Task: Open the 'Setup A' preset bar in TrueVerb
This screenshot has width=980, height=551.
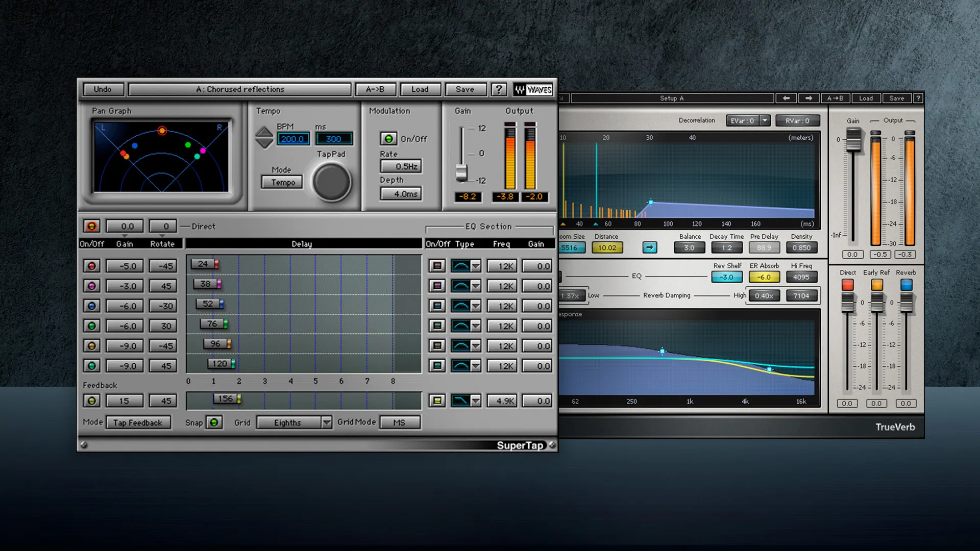Action: point(672,98)
